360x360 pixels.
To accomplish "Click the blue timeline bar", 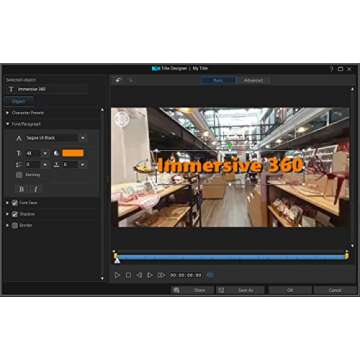I will (x=231, y=257).
